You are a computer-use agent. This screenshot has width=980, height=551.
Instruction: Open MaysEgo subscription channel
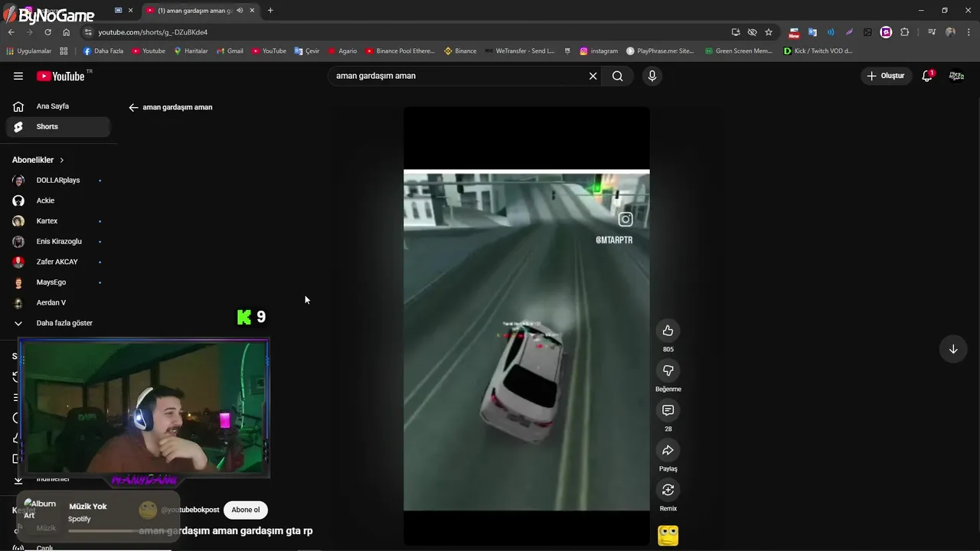[58, 282]
